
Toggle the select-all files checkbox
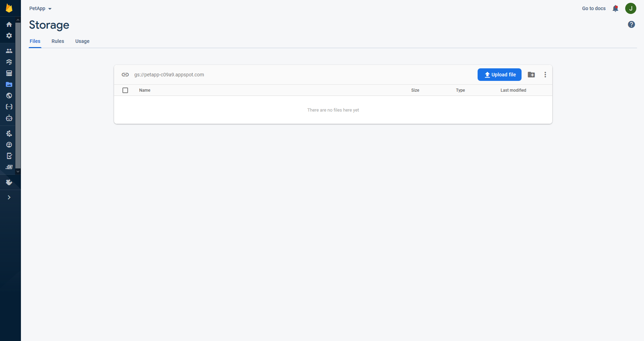click(125, 90)
